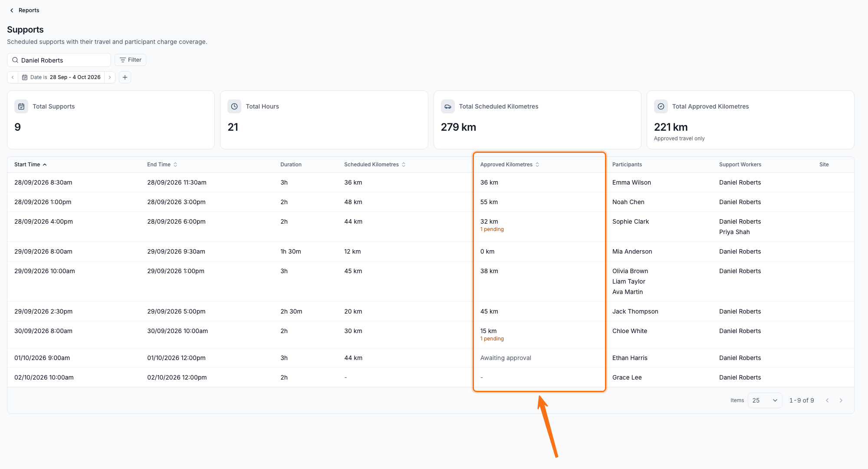Screen dimensions: 868x469
Task: Click the search magnifier icon
Action: (x=15, y=60)
